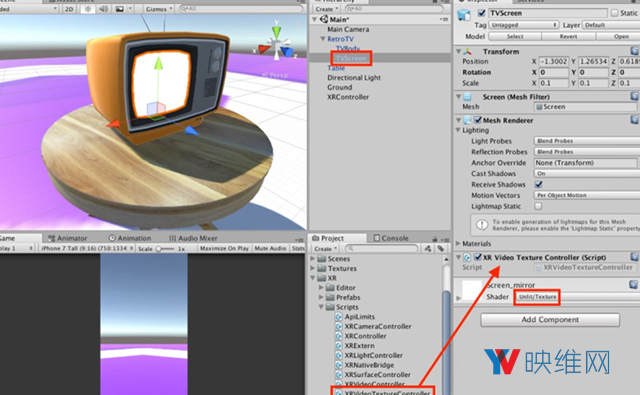This screenshot has height=395, width=640.
Task: Click Maximize On Play button
Action: tap(224, 248)
